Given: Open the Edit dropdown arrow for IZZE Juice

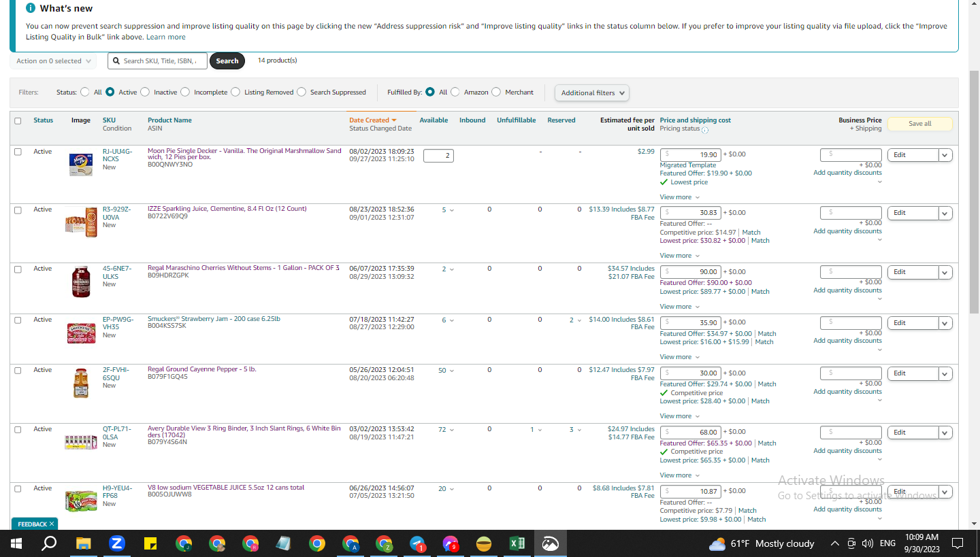Looking at the screenshot, I should click(x=945, y=214).
